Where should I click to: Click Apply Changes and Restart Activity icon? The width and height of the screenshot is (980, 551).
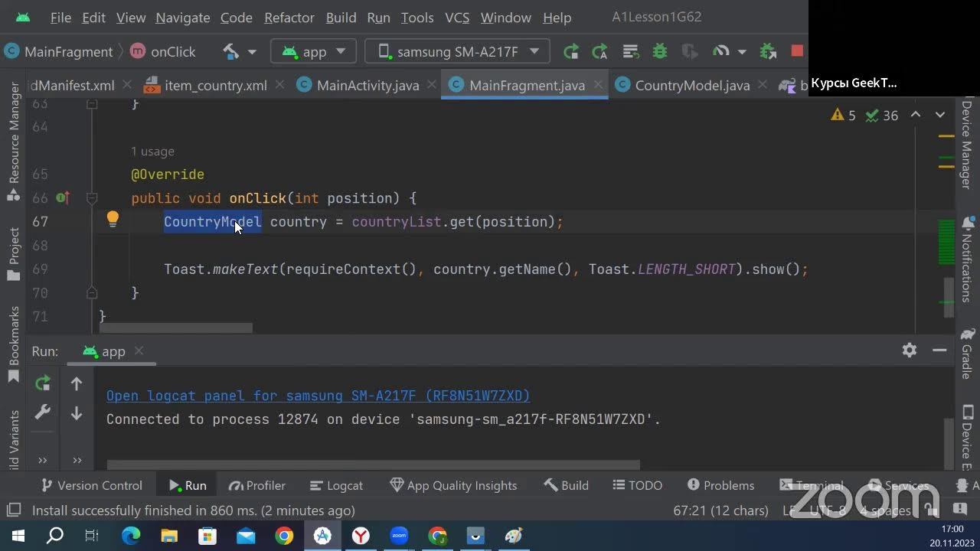pyautogui.click(x=600, y=52)
